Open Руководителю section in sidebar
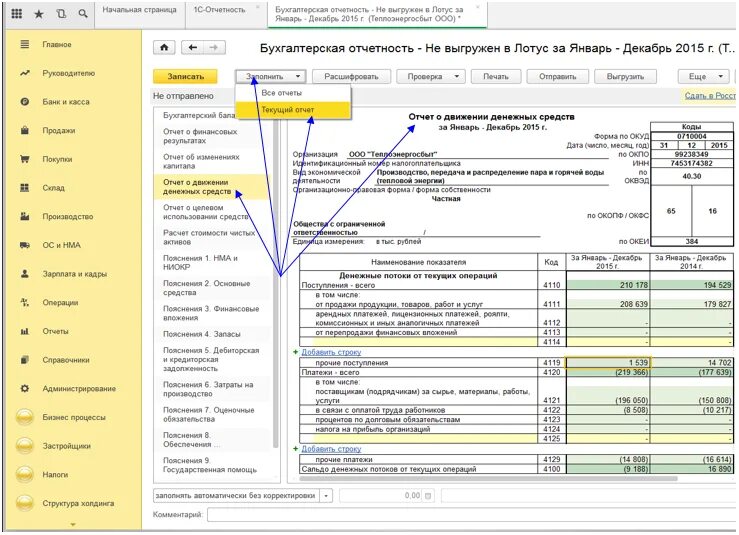The width and height of the screenshot is (739, 535). click(68, 73)
